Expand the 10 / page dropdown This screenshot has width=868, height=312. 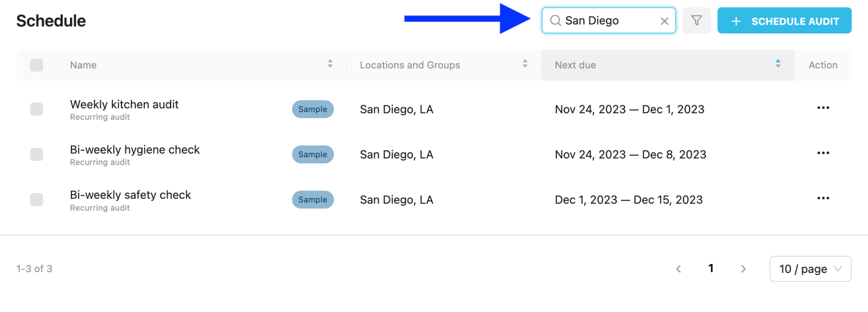[810, 269]
